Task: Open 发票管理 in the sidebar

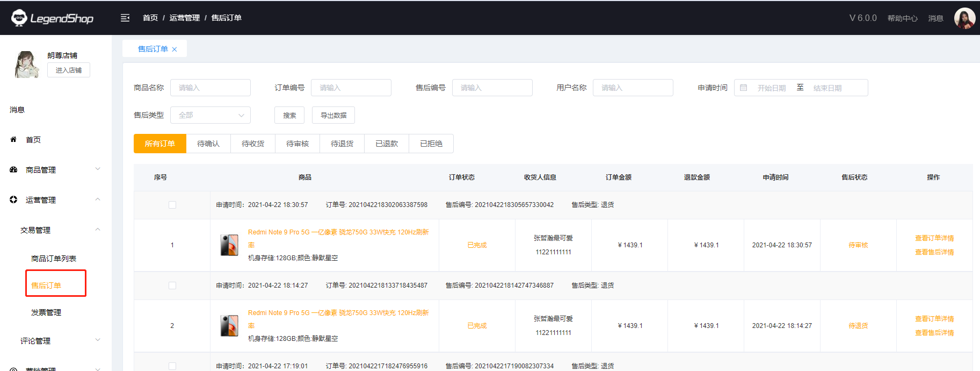Action: [46, 312]
